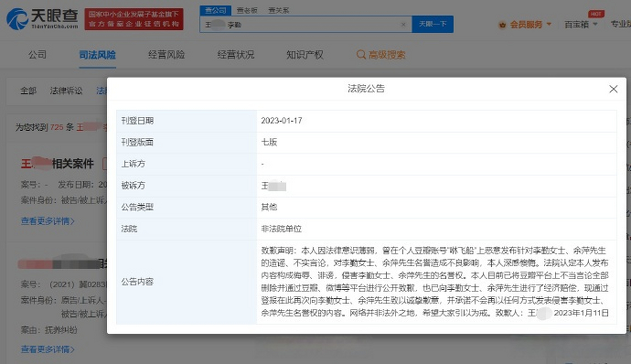Click the magnifier icon of 高级搜索
This screenshot has height=364, width=631.
361,55
